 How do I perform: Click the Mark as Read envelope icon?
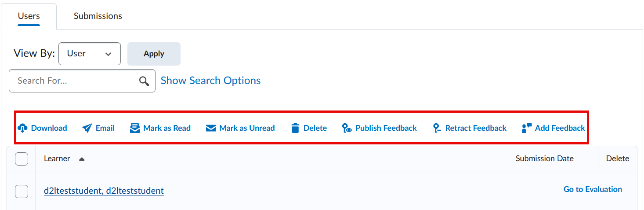tap(135, 128)
